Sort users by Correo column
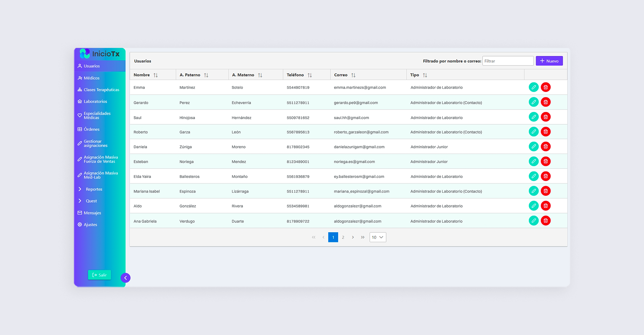The height and width of the screenshot is (335, 644). [353, 75]
